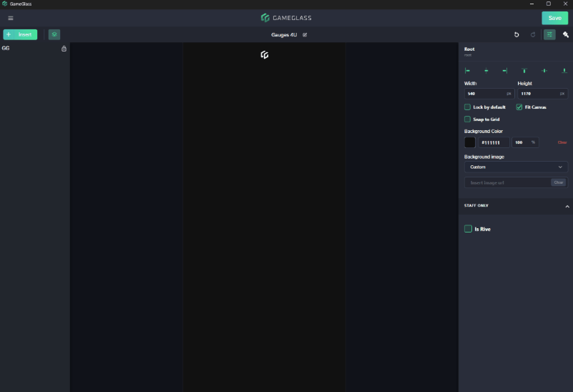Align top edge icon
Screen dimensions: 573x392
(524, 71)
